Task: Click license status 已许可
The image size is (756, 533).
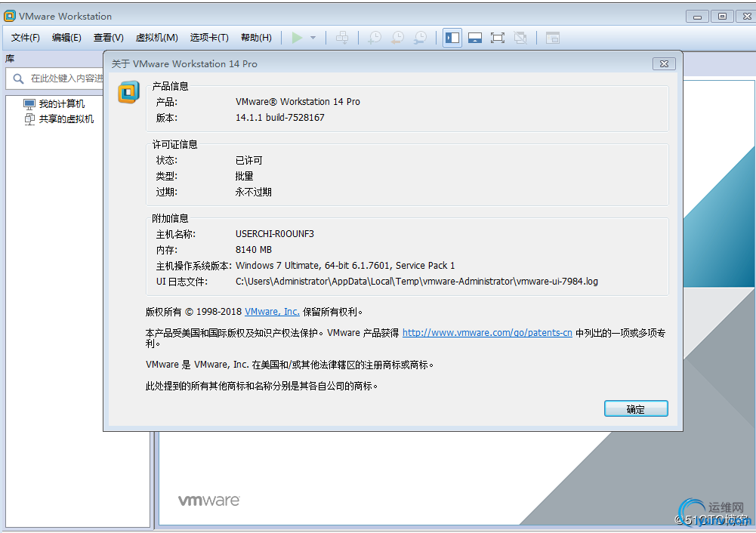Action: [x=248, y=160]
